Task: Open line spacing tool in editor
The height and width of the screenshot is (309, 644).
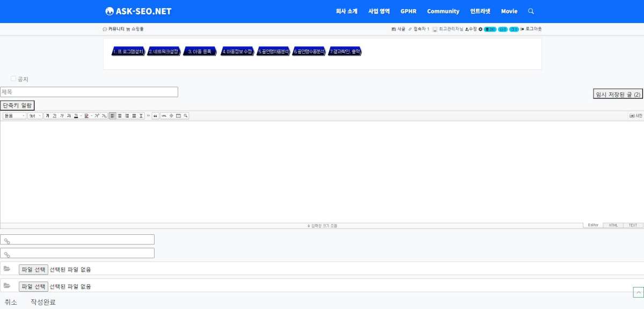Action: 141,116
